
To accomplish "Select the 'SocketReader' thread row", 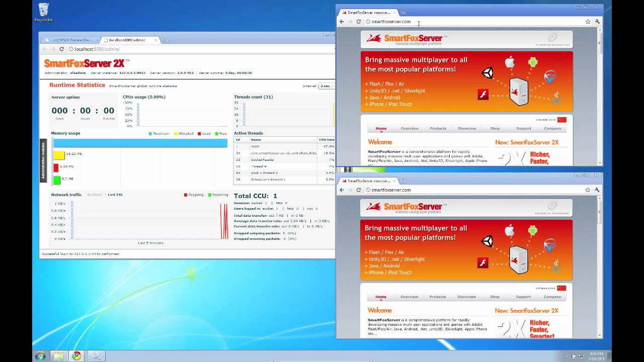I will [x=284, y=159].
